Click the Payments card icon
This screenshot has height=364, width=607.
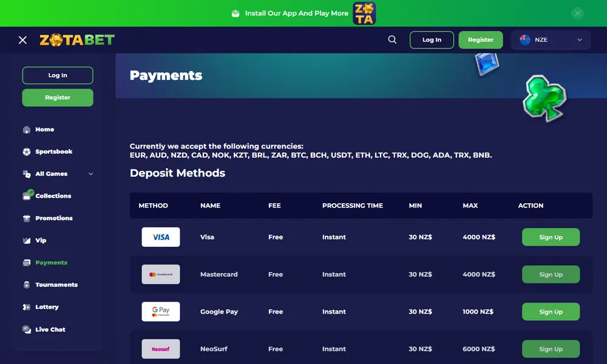point(26,263)
